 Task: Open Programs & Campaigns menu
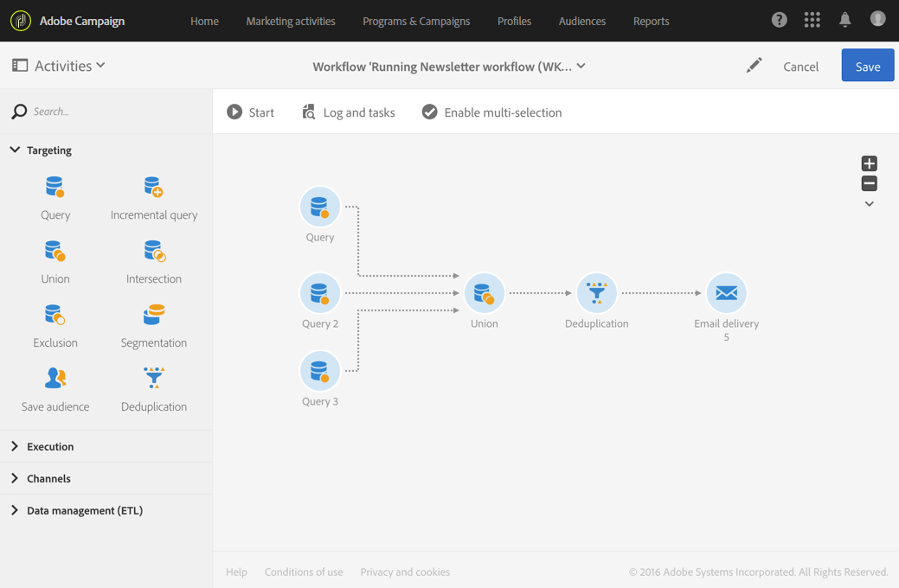click(416, 22)
